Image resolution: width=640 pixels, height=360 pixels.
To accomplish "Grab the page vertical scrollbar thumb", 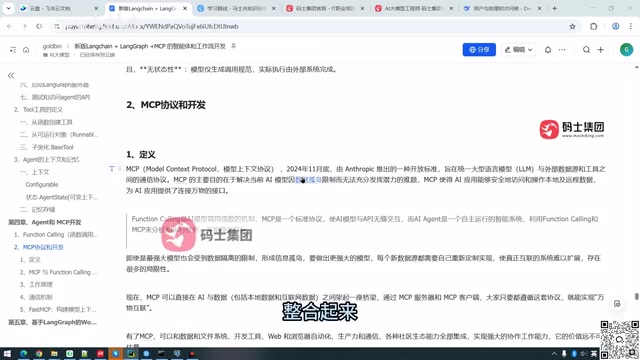I will click(636, 297).
